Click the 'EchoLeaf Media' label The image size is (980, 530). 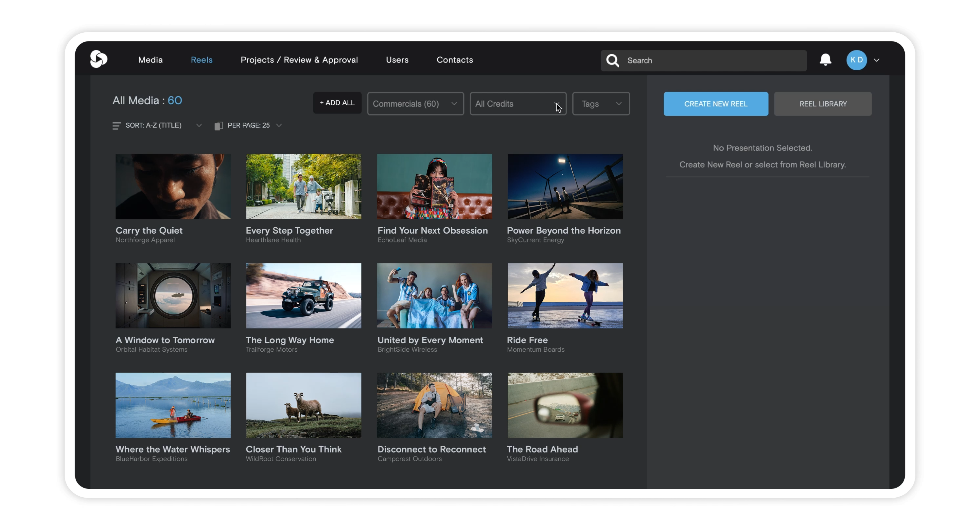point(402,240)
